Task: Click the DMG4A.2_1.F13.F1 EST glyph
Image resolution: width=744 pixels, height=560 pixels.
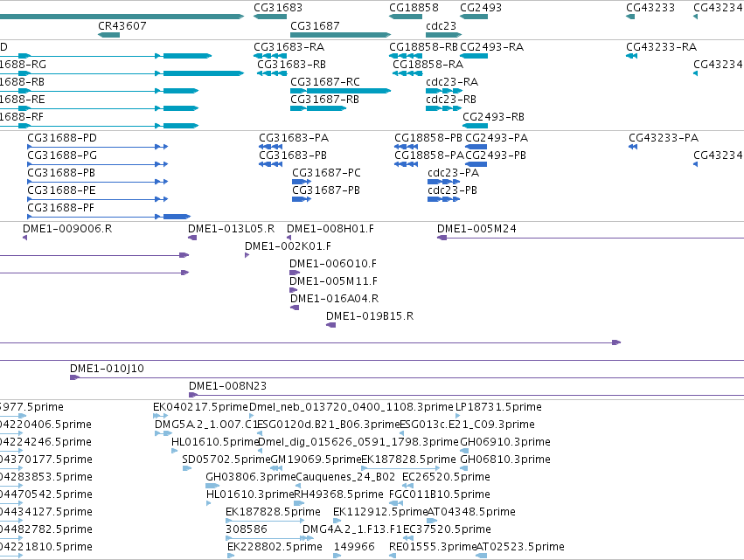Action: 308,538
